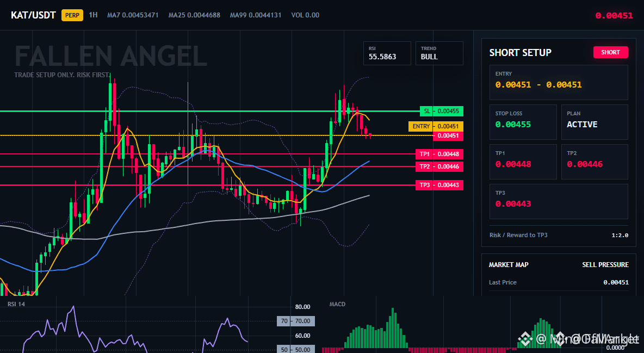Click the yellow PERP badge
Image resolution: width=644 pixels, height=353 pixels.
click(72, 15)
